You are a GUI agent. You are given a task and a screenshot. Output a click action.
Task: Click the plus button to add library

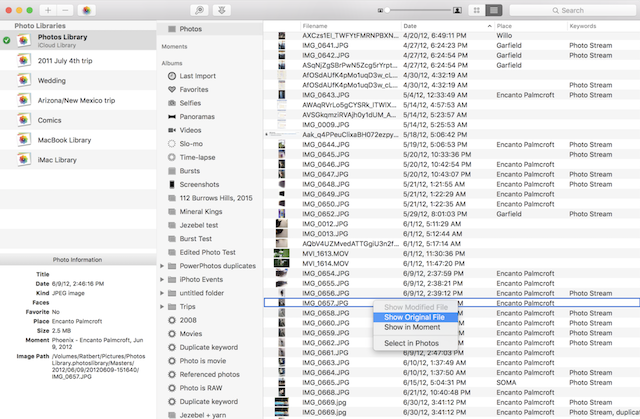pyautogui.click(x=48, y=9)
